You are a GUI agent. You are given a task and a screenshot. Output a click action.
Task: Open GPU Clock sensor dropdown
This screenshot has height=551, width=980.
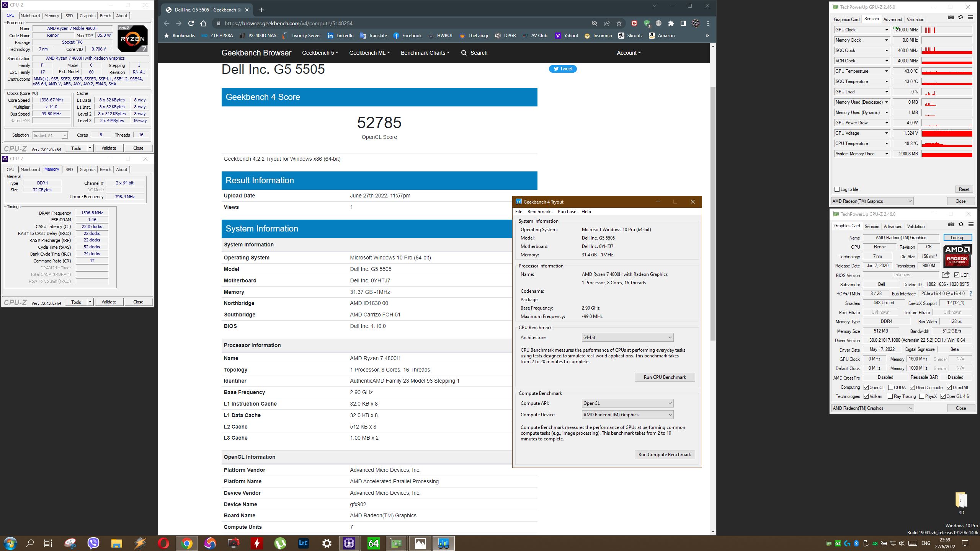click(x=886, y=30)
